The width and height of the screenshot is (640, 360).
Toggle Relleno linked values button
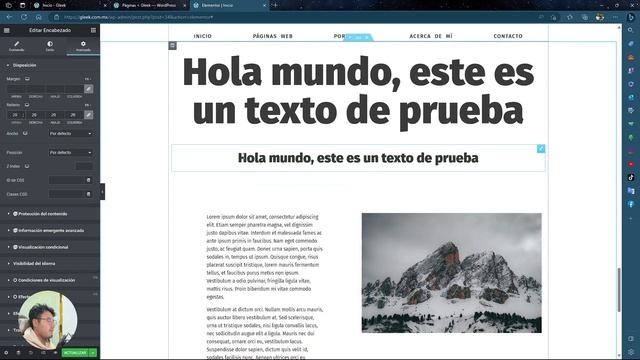(89, 115)
